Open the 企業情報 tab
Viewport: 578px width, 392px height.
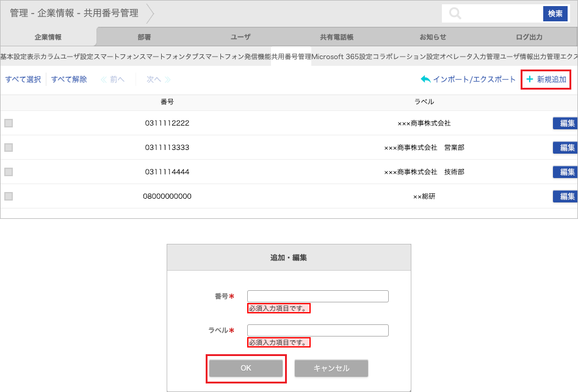point(48,37)
